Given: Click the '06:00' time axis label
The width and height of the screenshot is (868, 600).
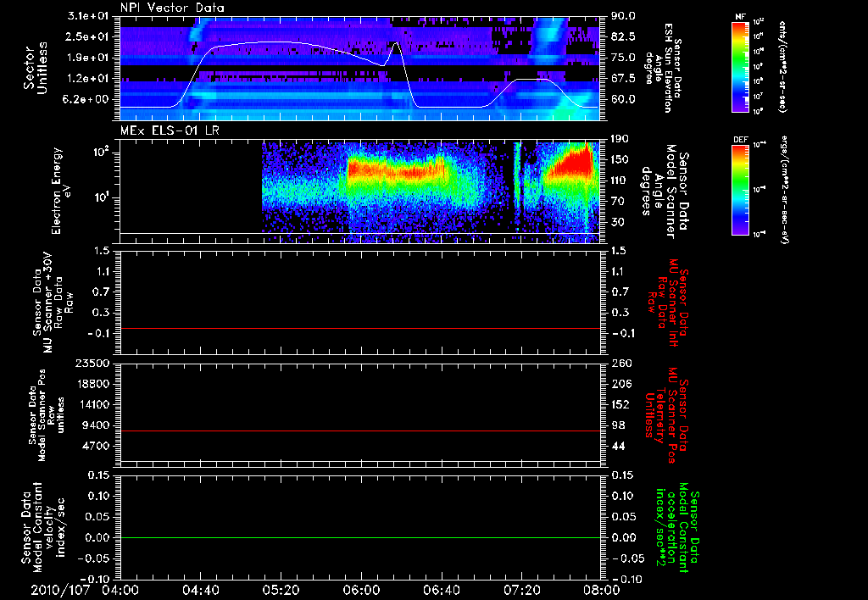Looking at the screenshot, I should (x=361, y=590).
